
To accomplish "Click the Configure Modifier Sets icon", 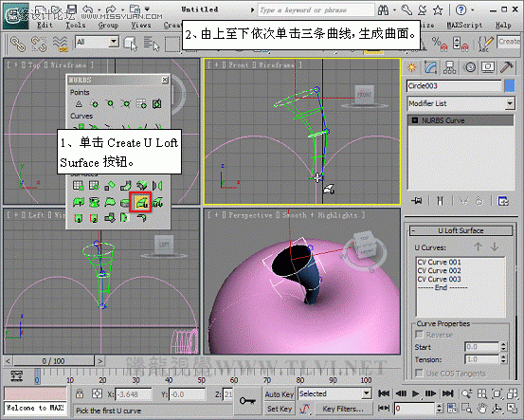I will click(x=503, y=201).
